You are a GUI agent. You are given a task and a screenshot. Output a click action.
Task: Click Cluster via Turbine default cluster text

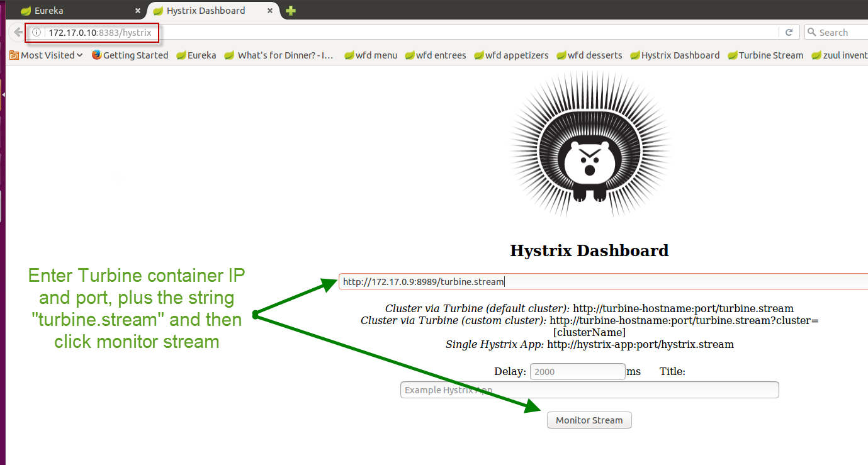click(589, 308)
